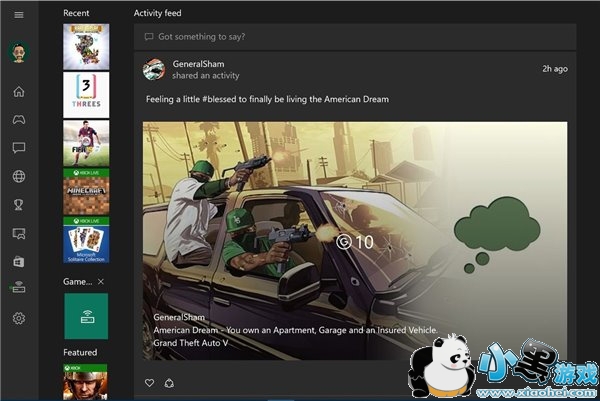The height and width of the screenshot is (401, 600).
Task: Open Game DVR icon
Action: click(x=19, y=233)
